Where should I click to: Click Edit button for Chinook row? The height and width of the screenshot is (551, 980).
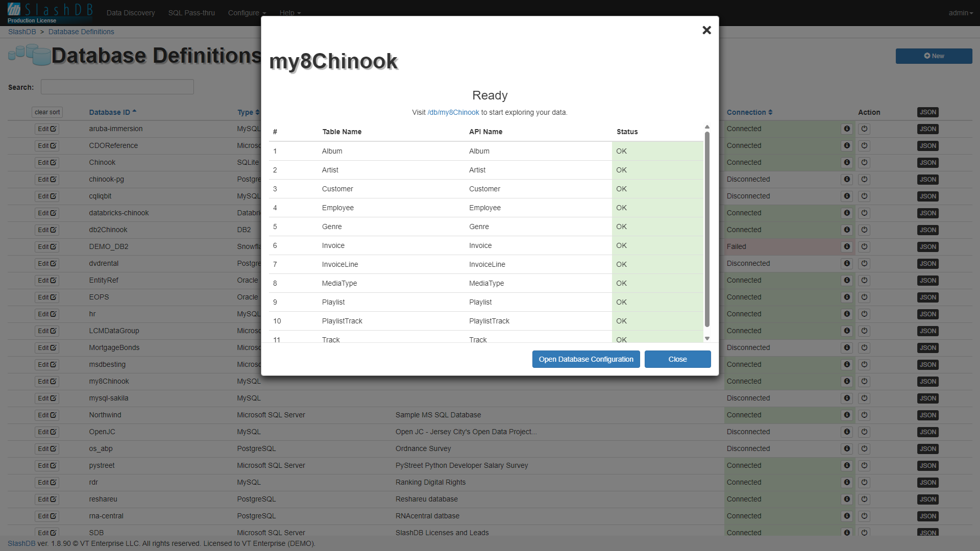point(47,163)
